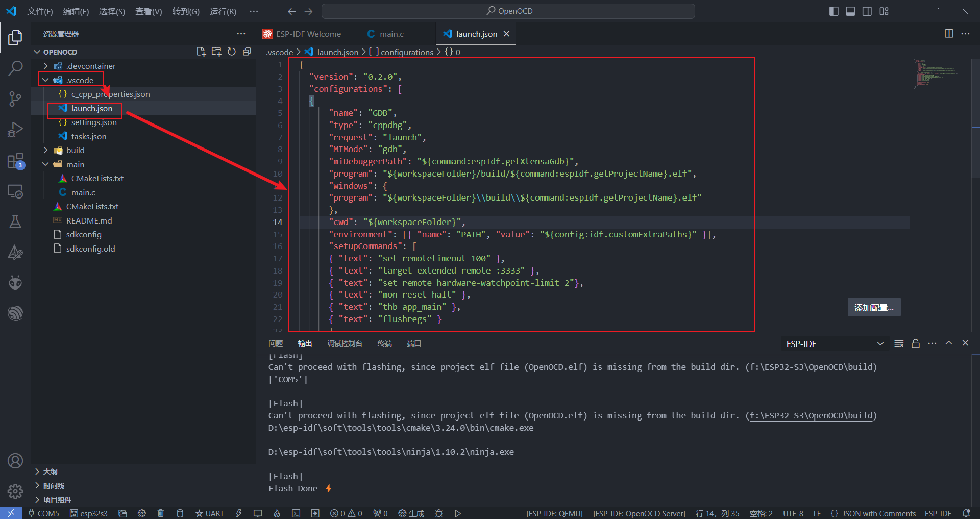The image size is (980, 519).
Task: Open the Remote Explorer view
Action: (15, 191)
